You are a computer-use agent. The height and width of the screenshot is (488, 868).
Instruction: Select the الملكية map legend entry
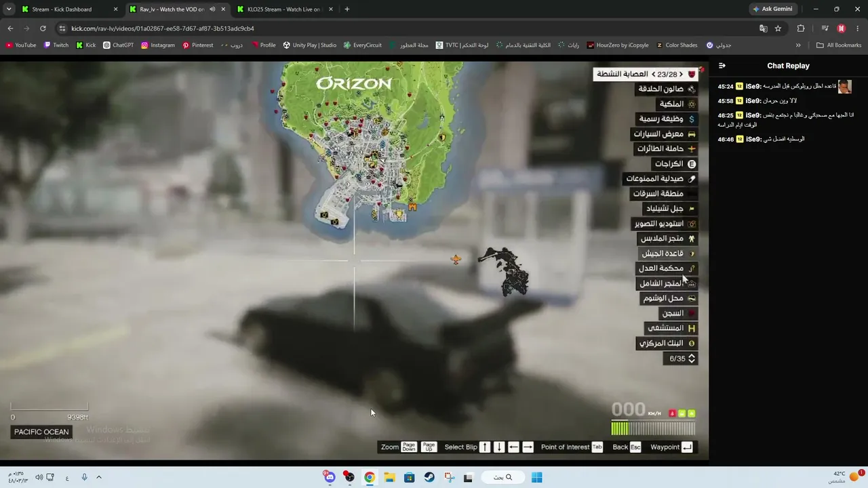(677, 104)
